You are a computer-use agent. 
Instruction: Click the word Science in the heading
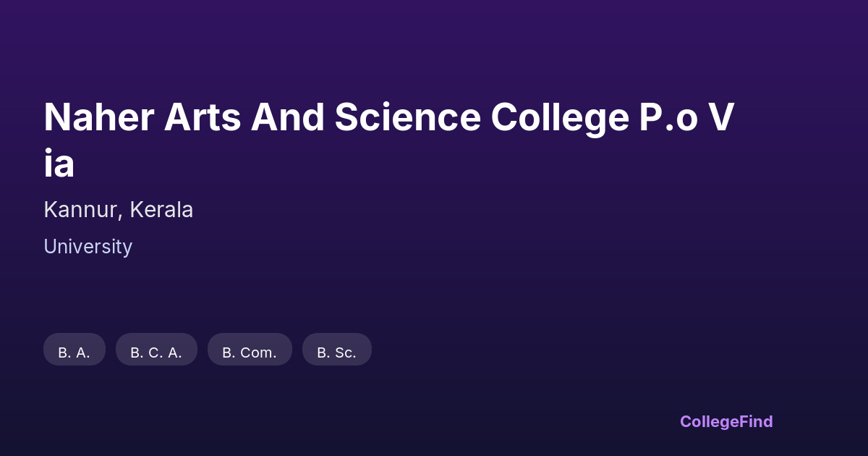point(407,118)
